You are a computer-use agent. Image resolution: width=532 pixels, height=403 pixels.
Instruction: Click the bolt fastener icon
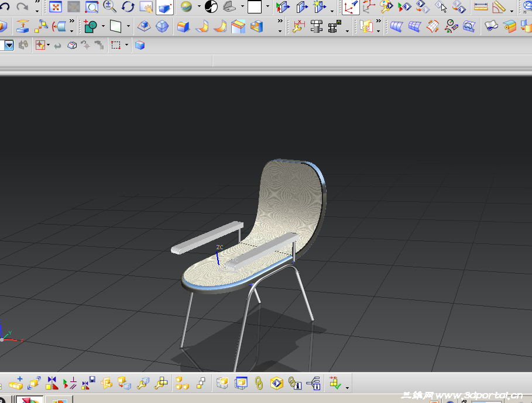click(x=316, y=26)
